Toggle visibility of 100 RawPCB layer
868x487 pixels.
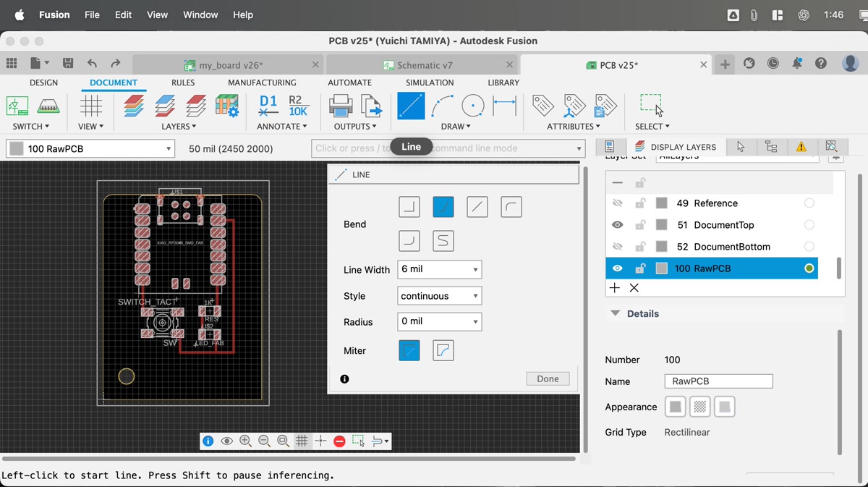617,268
